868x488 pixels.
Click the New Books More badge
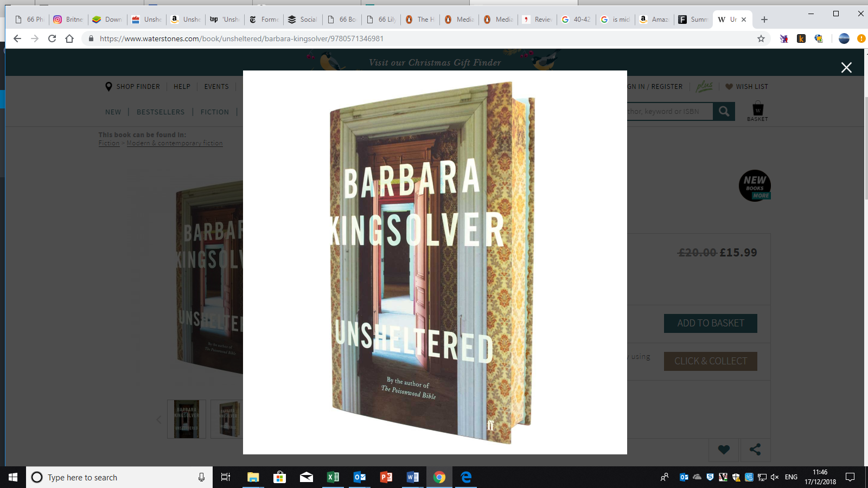coord(755,186)
